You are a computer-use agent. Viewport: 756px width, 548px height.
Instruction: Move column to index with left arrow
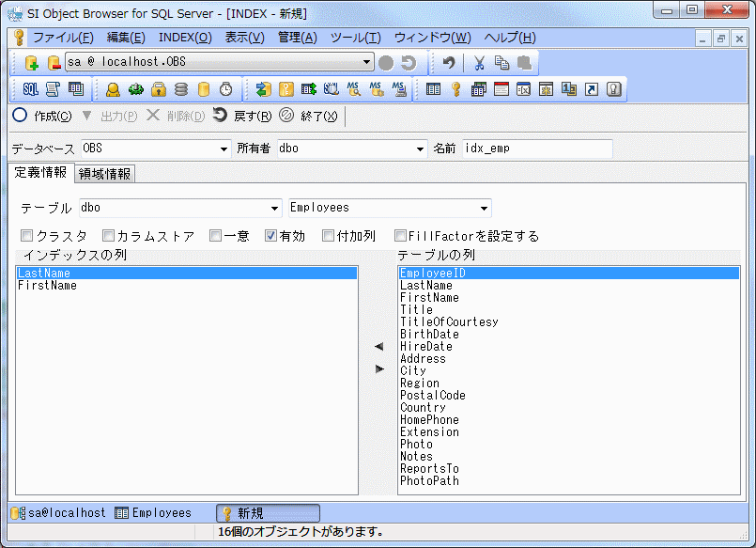coord(378,347)
